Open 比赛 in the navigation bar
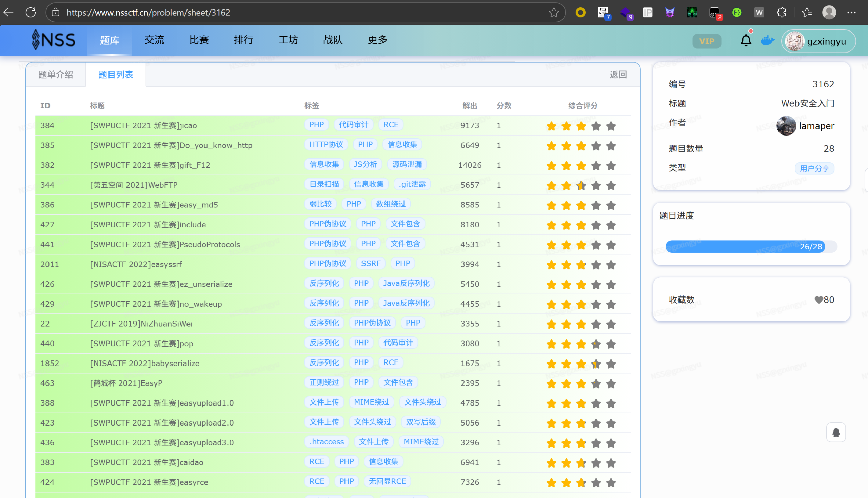The height and width of the screenshot is (498, 868). coord(199,40)
